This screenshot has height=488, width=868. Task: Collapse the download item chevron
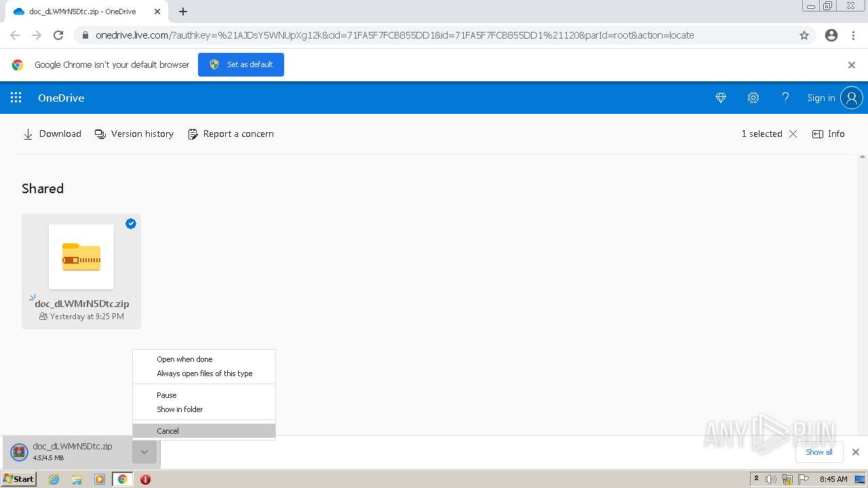(x=144, y=452)
